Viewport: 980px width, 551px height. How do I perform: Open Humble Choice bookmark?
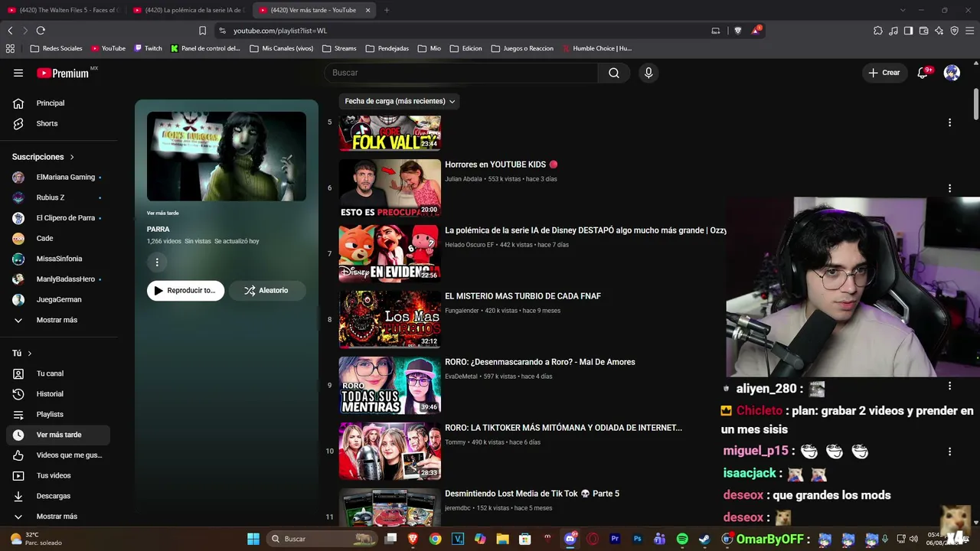pyautogui.click(x=597, y=48)
